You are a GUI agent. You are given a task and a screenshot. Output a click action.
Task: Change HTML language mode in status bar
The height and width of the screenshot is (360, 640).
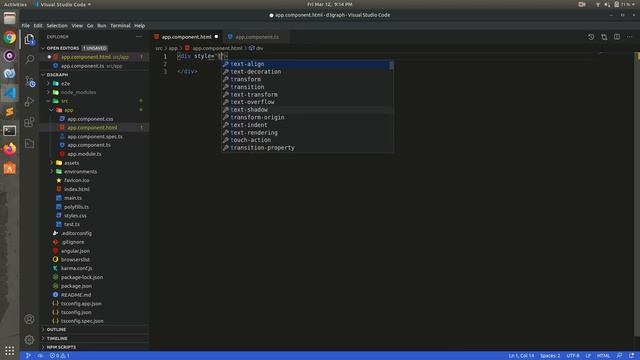tap(603, 356)
